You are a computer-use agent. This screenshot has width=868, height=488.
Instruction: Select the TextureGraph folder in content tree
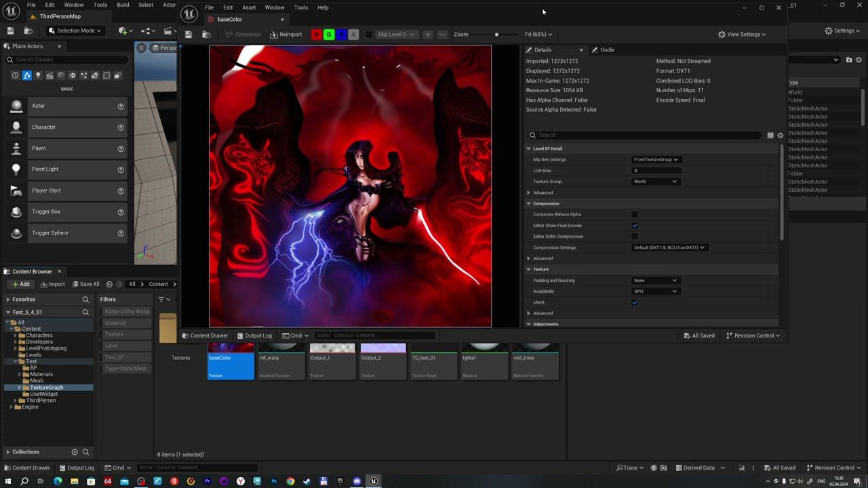coord(46,387)
